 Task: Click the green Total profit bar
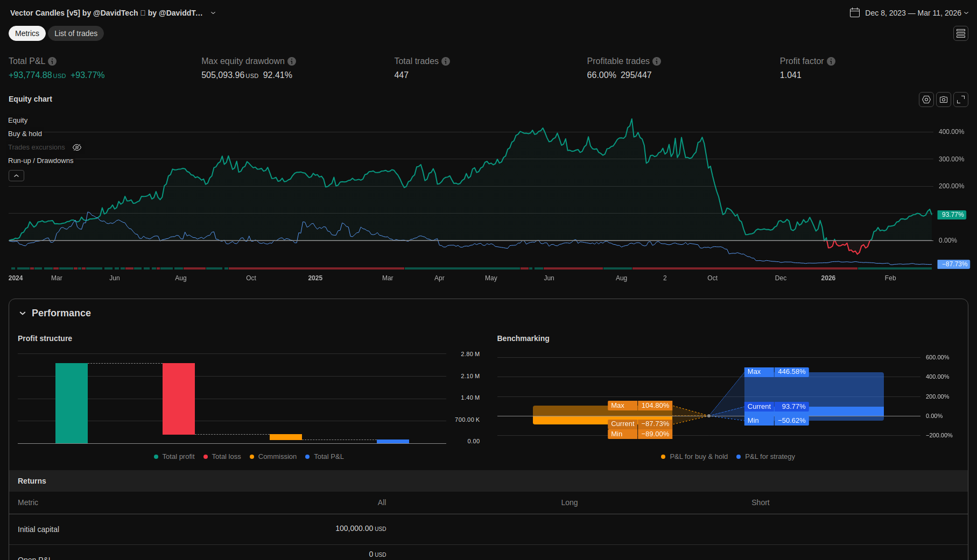click(x=72, y=403)
